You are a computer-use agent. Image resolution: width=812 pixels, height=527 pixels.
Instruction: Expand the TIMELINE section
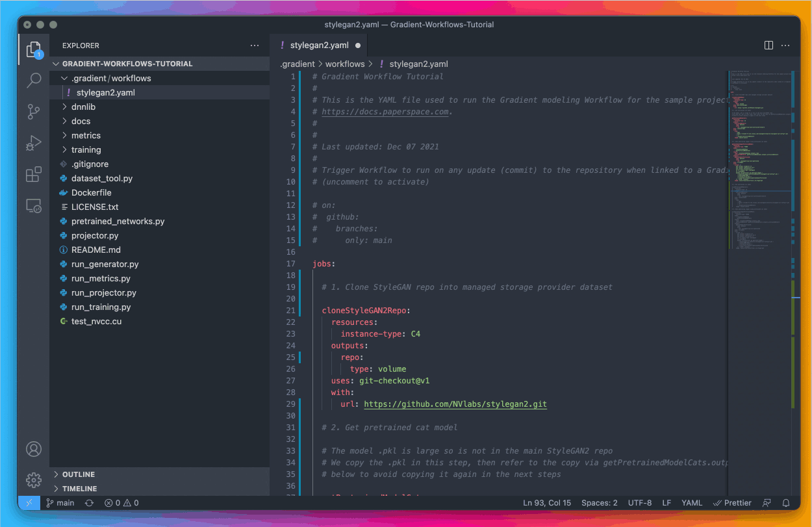(x=160, y=489)
